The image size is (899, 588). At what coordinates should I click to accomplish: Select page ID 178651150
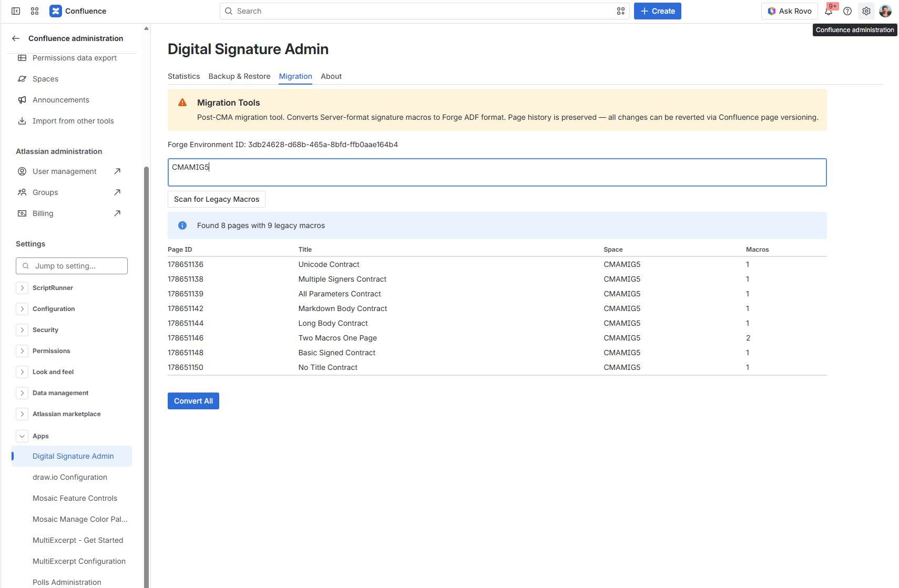186,367
